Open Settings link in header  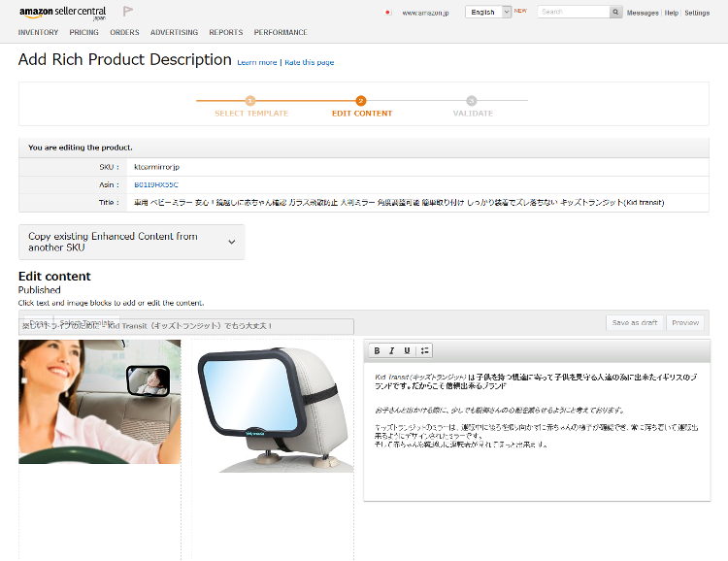click(x=697, y=13)
